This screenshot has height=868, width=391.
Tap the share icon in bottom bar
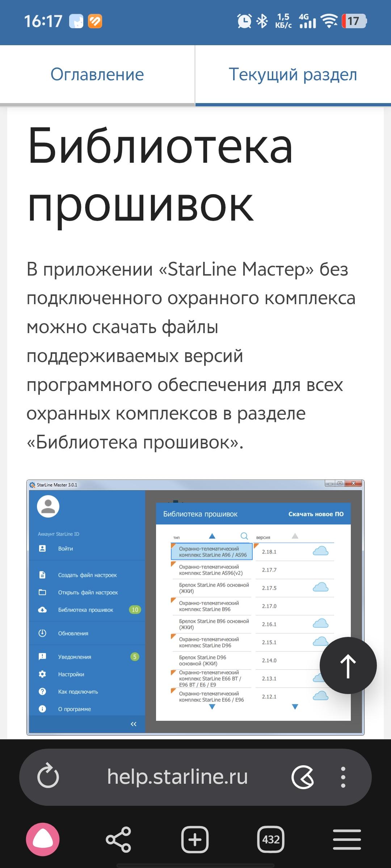(118, 839)
